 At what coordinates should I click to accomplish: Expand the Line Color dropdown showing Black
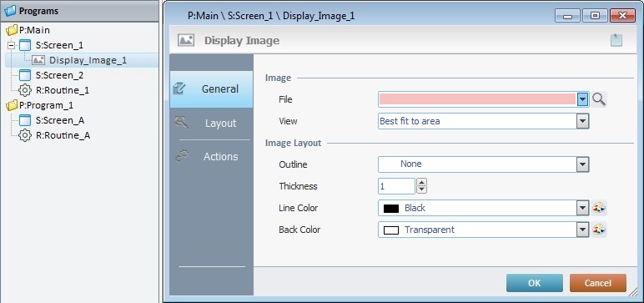click(x=582, y=209)
